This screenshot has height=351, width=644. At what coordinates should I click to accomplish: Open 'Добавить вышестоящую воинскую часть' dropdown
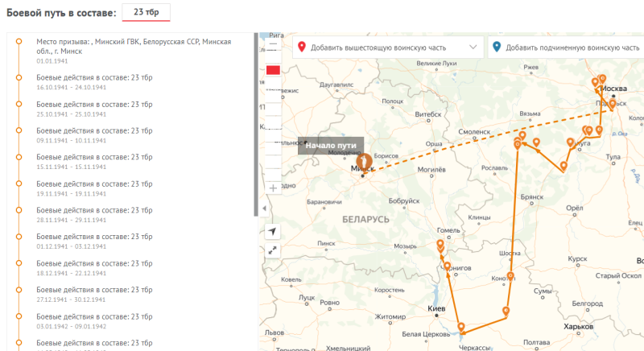[x=389, y=47]
